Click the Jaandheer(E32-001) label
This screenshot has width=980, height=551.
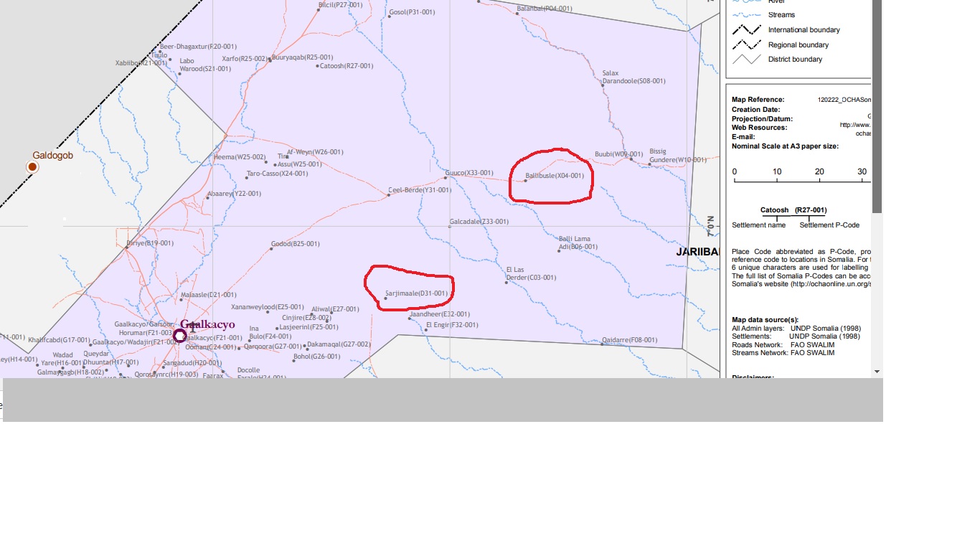440,314
